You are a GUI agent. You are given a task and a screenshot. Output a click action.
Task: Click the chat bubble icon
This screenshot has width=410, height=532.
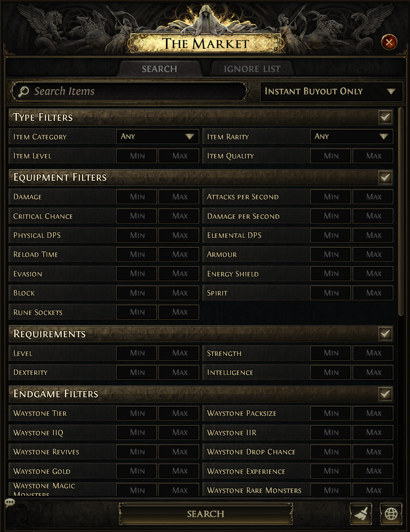tap(10, 502)
